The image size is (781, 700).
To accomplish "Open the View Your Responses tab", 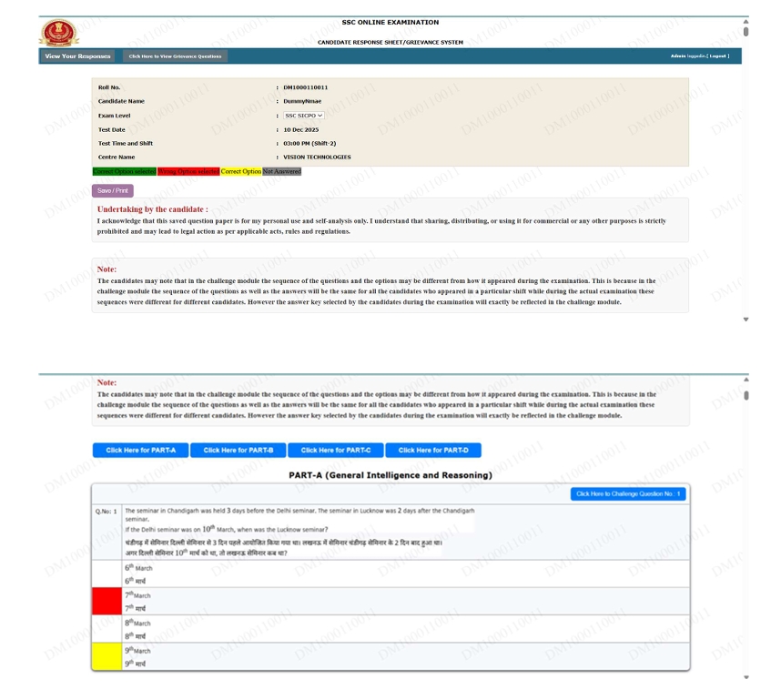I will [x=77, y=56].
